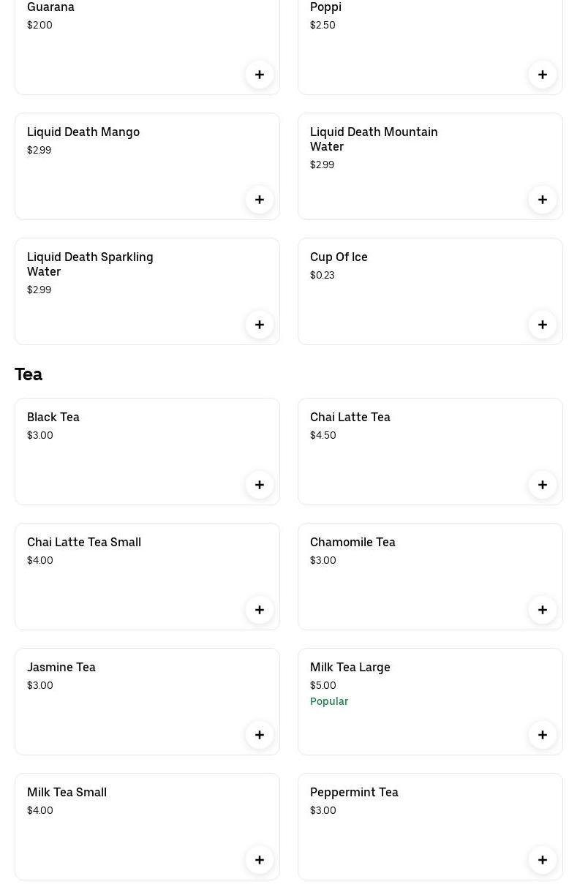588x887 pixels.
Task: Add Peppermint Tea to cart
Action: click(x=543, y=860)
